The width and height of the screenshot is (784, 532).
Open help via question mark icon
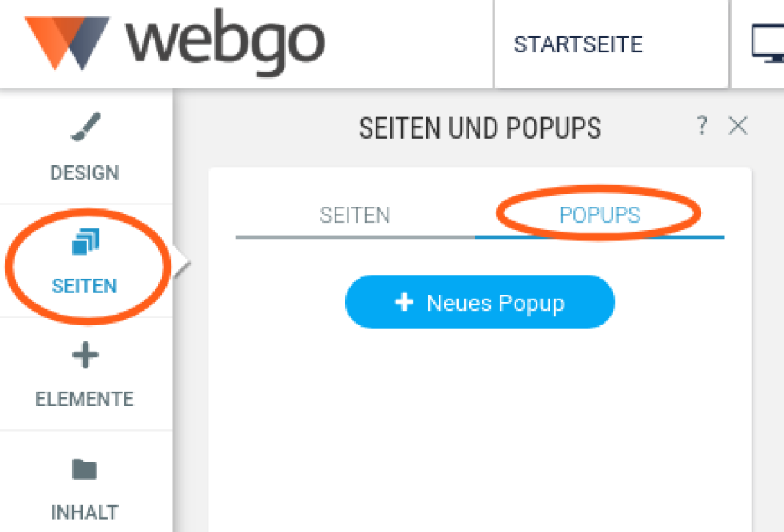pos(703,126)
